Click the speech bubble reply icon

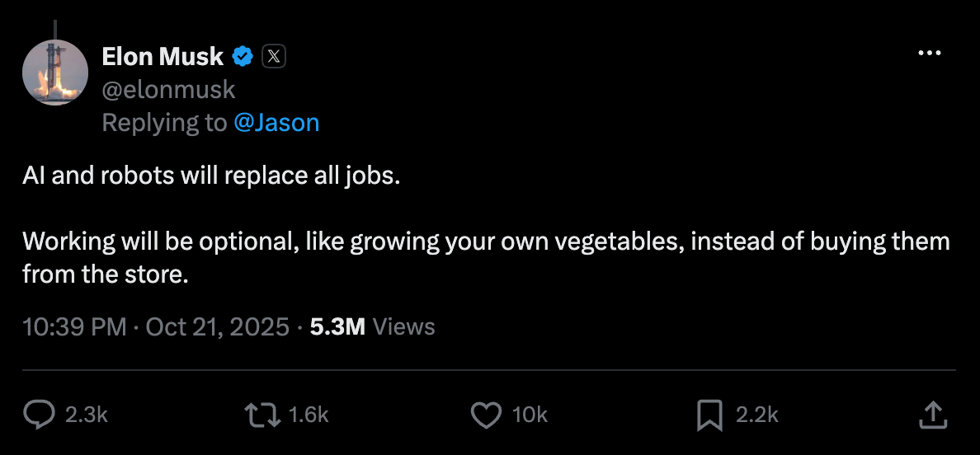[39, 415]
